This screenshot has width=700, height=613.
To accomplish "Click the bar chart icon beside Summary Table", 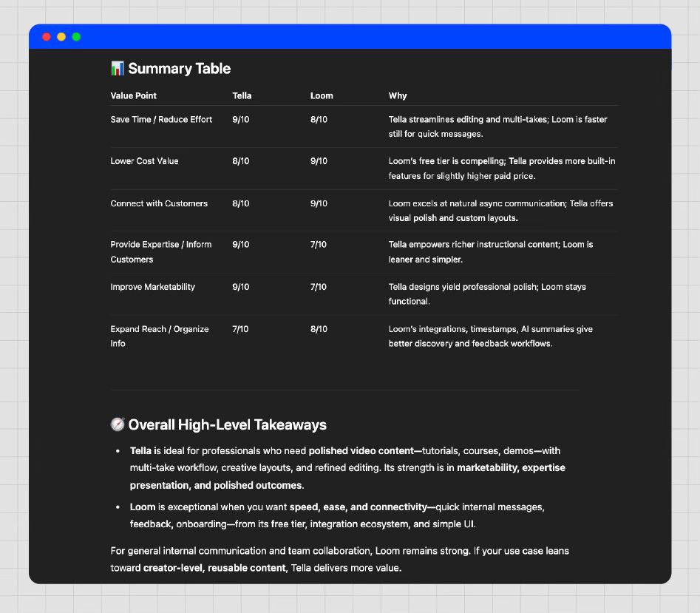I will pyautogui.click(x=117, y=68).
